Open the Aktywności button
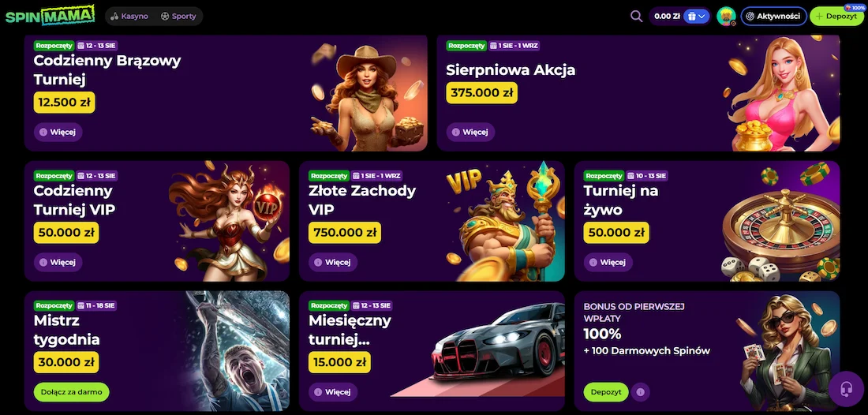This screenshot has width=868, height=415. tap(774, 16)
